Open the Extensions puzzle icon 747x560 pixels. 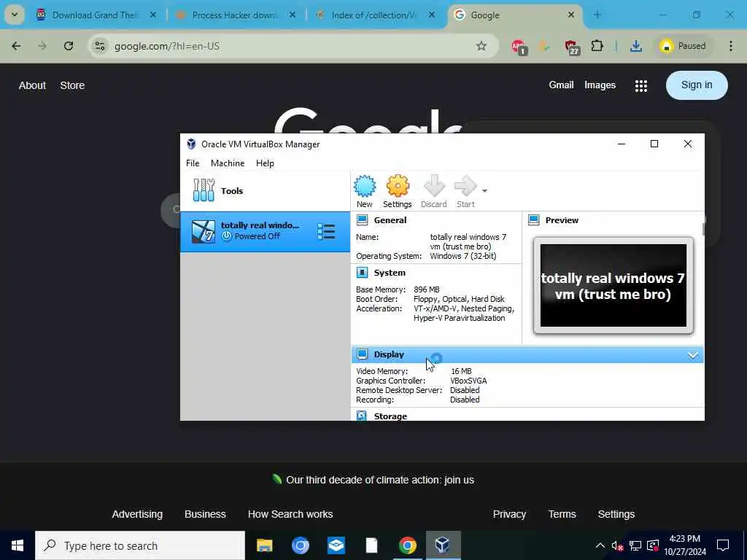point(597,46)
